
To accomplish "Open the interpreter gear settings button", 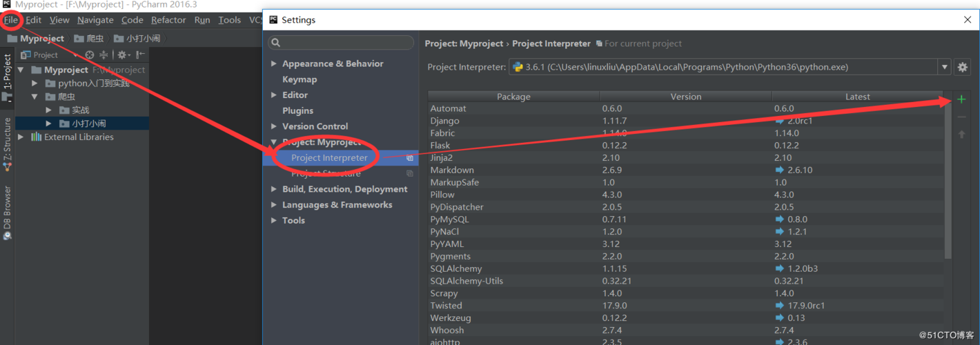I will (962, 67).
